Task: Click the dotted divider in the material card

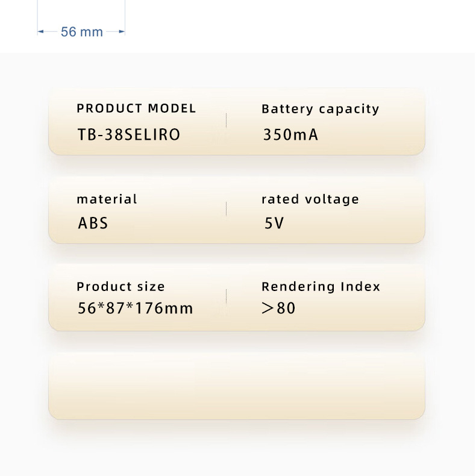Action: click(226, 209)
